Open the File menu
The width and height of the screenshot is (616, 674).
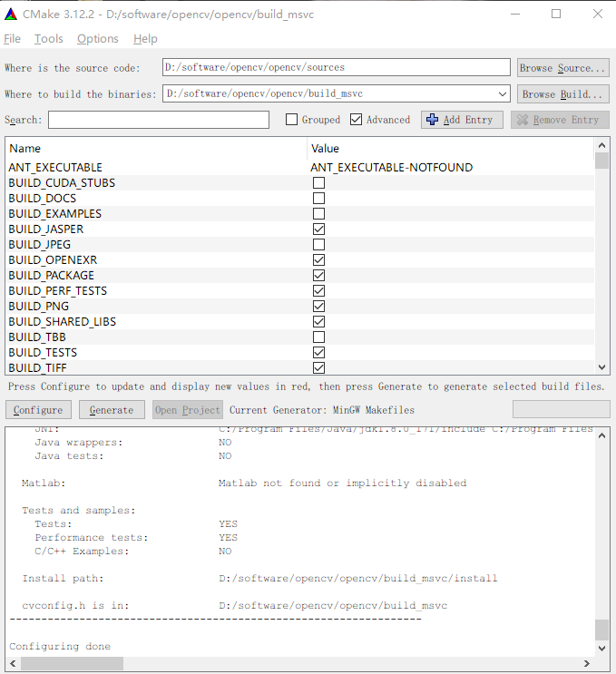point(12,39)
